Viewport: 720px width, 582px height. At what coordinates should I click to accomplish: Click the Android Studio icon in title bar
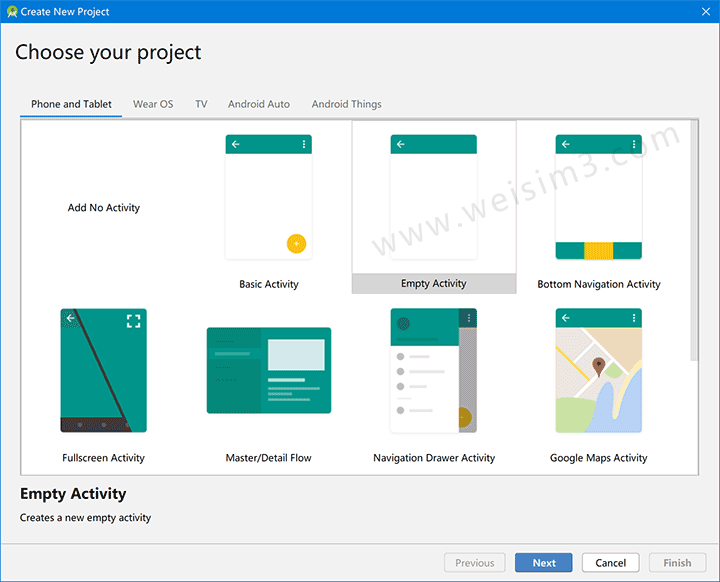tap(12, 11)
